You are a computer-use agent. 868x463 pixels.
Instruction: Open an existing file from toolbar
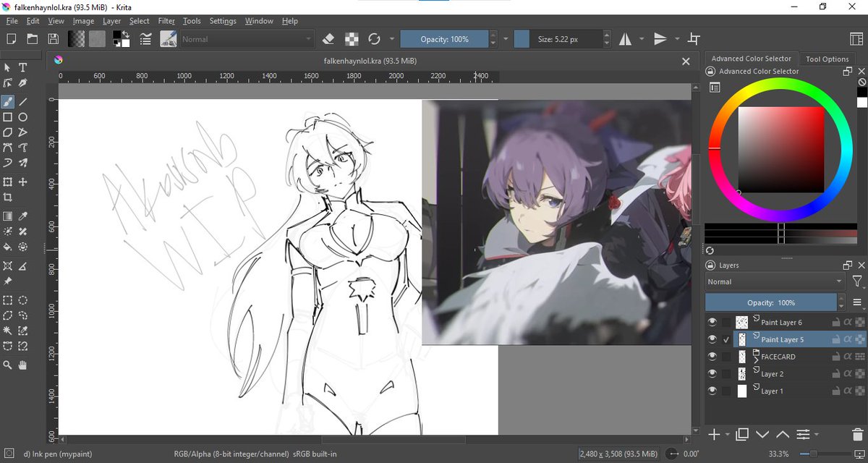32,39
